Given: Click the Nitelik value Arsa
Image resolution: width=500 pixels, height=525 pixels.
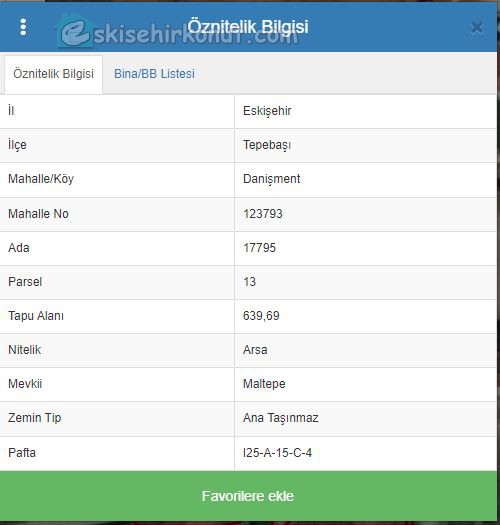Looking at the screenshot, I should tap(255, 350).
